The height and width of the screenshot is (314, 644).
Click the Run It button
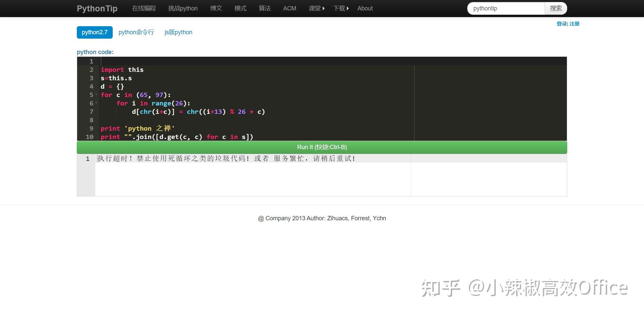(322, 147)
